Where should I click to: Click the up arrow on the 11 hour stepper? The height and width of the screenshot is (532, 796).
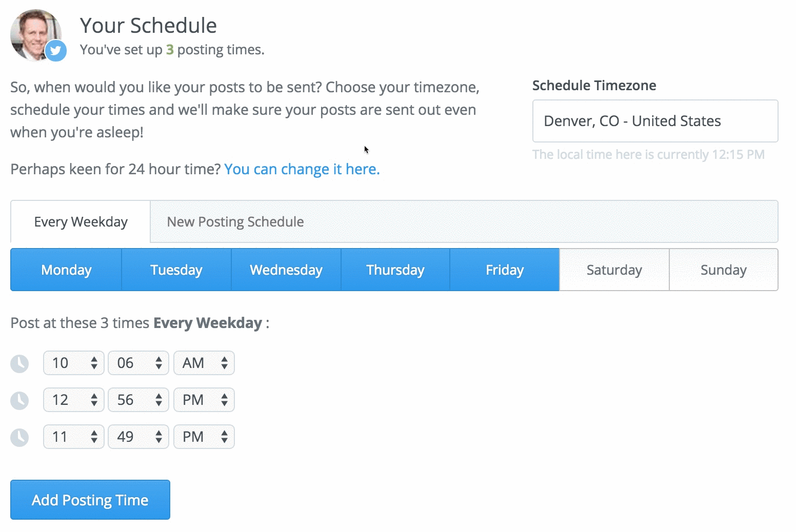[94, 432]
